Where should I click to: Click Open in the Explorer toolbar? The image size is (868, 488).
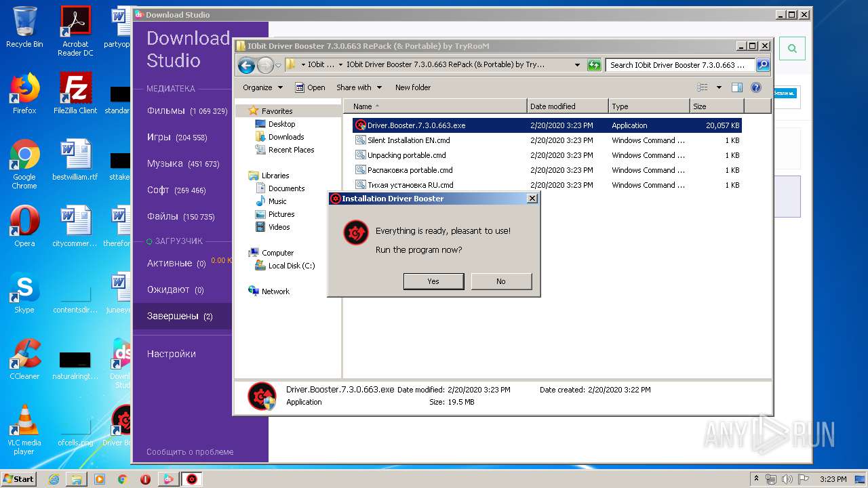pos(310,87)
